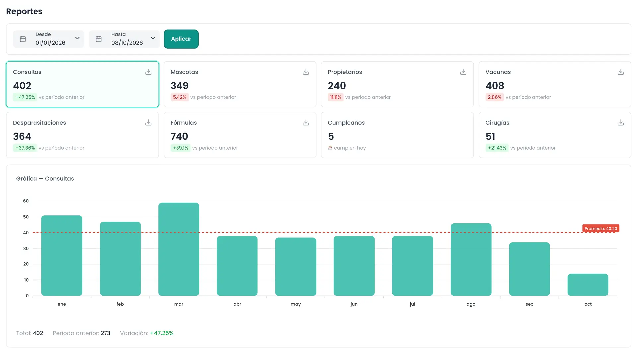Select the Cirugías stat card
The image size is (637, 364).
coord(555,135)
